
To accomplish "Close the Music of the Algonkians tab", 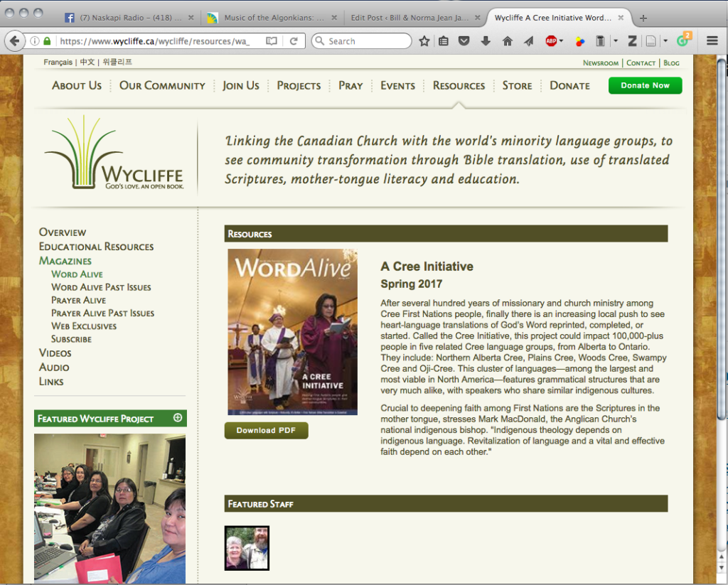I will pyautogui.click(x=334, y=18).
